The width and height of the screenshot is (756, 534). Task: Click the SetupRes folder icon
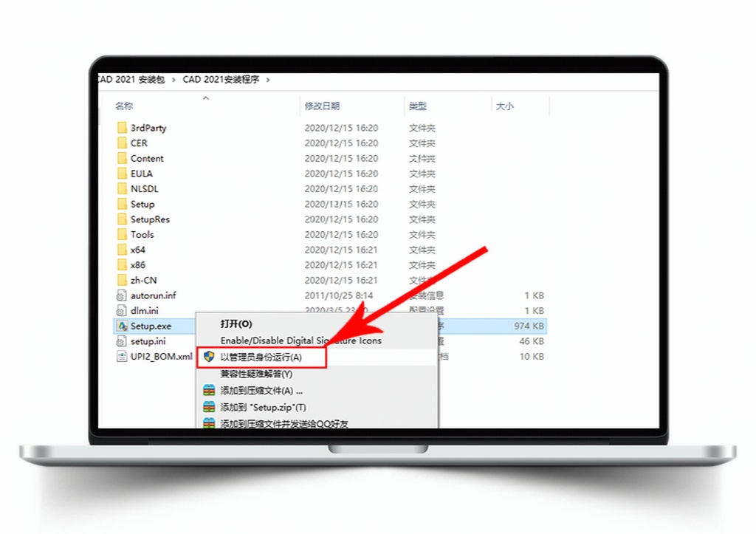tap(122, 219)
